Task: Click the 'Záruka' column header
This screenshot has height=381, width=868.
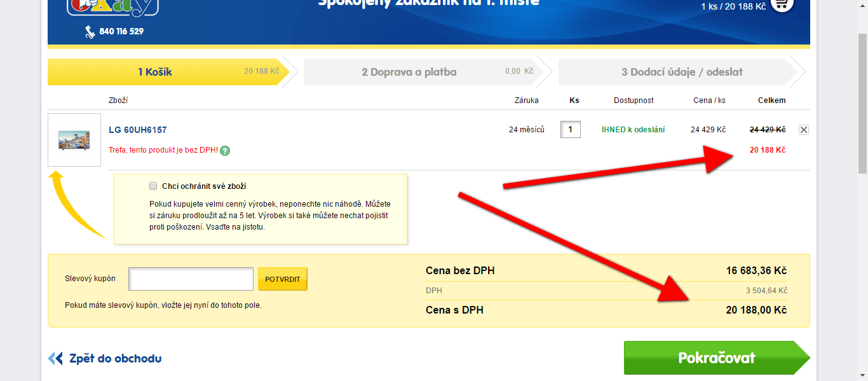Action: [527, 100]
